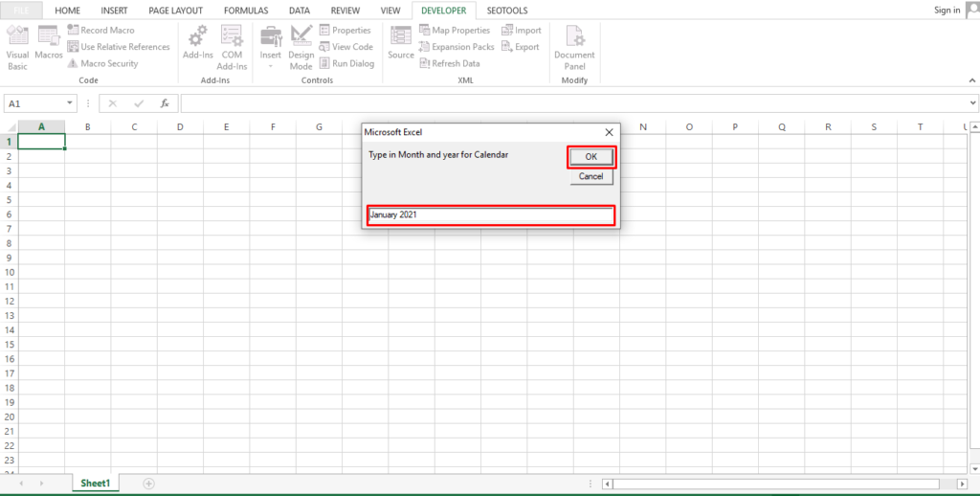Open the FILE tab
Image resolution: width=980 pixels, height=496 pixels.
click(x=22, y=10)
